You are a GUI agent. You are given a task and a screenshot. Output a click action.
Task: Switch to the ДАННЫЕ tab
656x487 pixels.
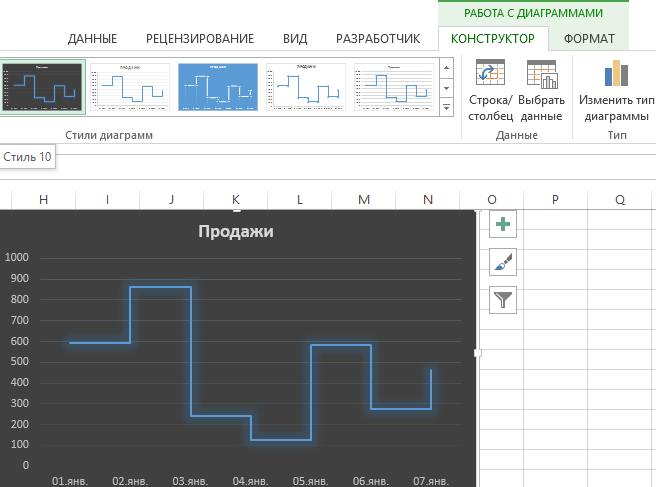click(92, 39)
